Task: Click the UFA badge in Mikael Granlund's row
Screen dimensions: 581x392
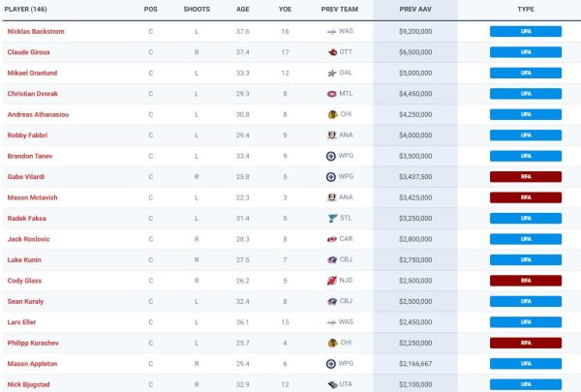Action: pos(526,73)
